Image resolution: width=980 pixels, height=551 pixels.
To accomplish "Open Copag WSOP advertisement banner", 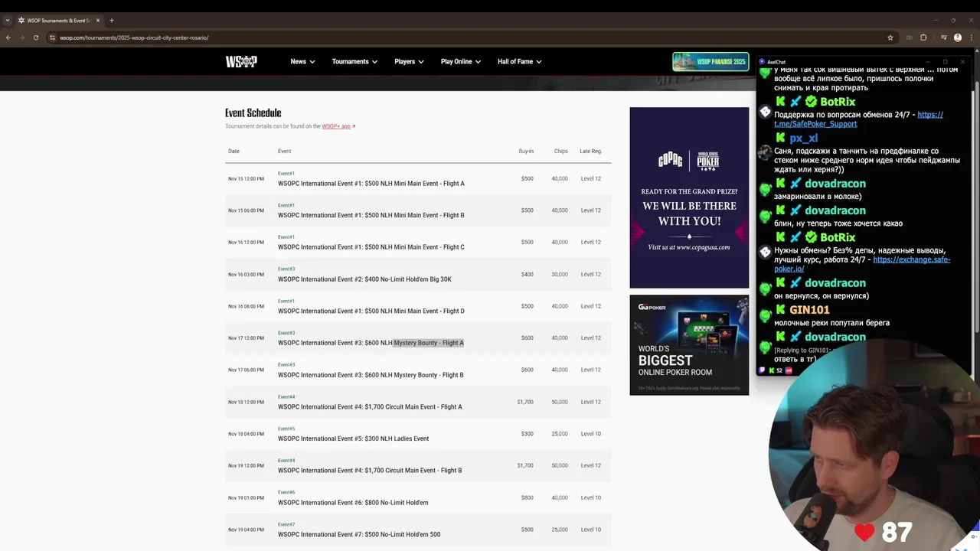I will click(x=689, y=197).
